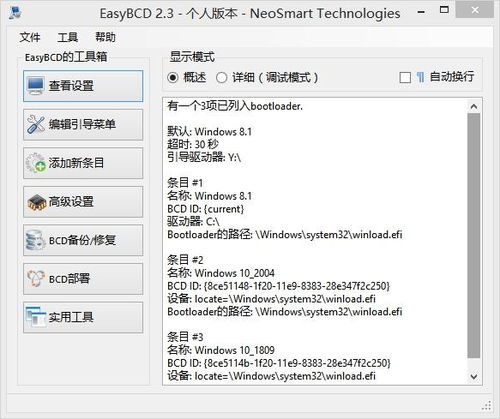Click the vertical scrollbar thumb
Image resolution: width=500 pixels, height=419 pixels.
[x=474, y=236]
